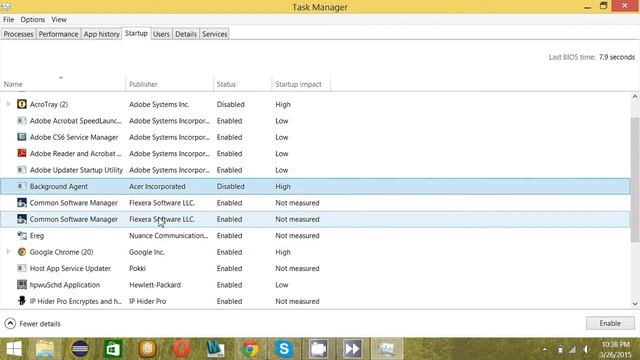
Task: Select the Ereg entry
Action: point(37,236)
